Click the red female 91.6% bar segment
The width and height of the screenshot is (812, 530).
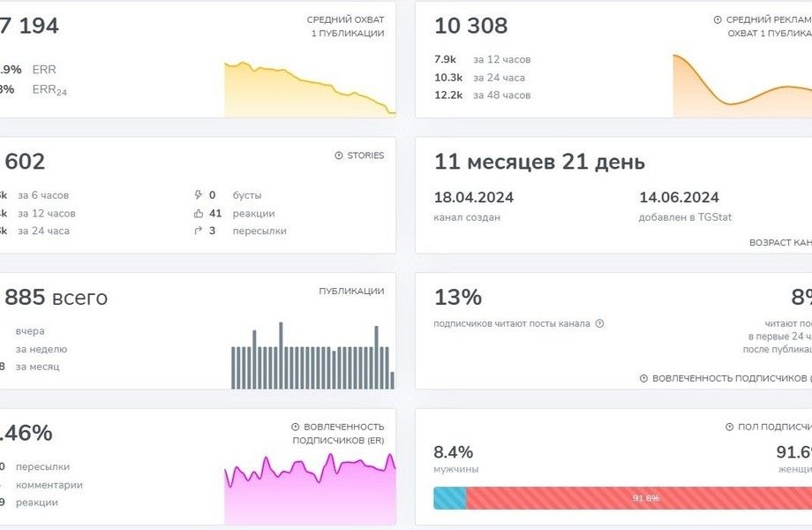click(x=639, y=498)
